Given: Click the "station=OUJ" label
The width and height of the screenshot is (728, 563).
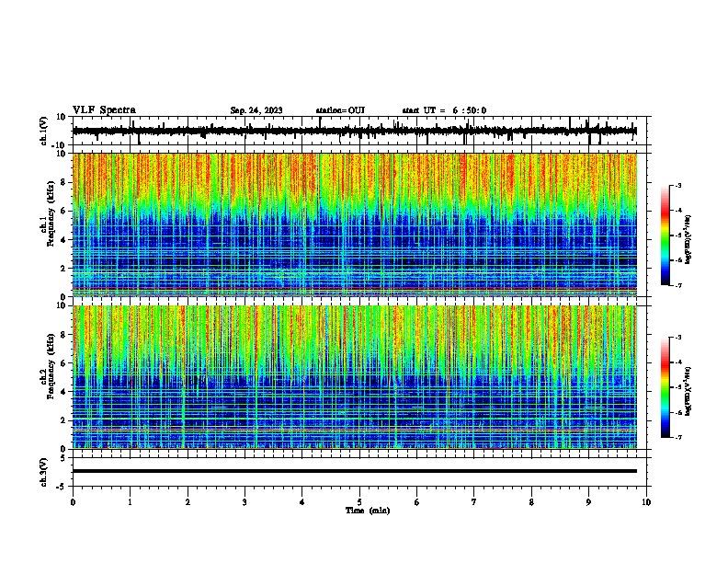Looking at the screenshot, I should pos(340,110).
